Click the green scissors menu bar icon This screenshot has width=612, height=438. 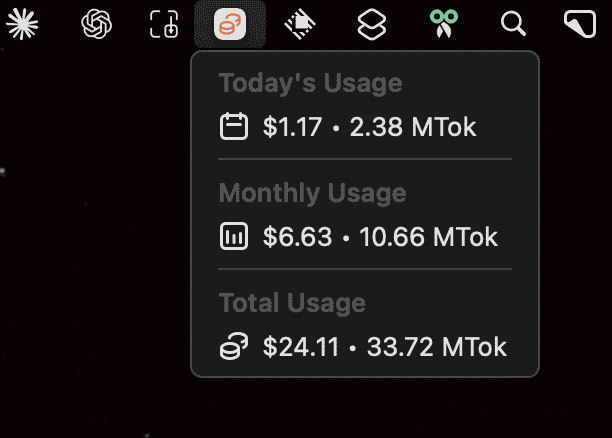[442, 24]
